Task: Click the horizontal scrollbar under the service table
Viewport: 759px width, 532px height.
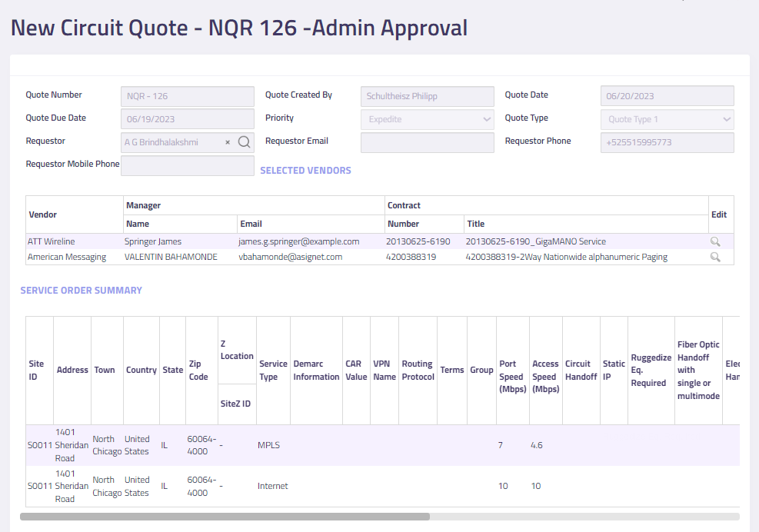Action: 225,517
